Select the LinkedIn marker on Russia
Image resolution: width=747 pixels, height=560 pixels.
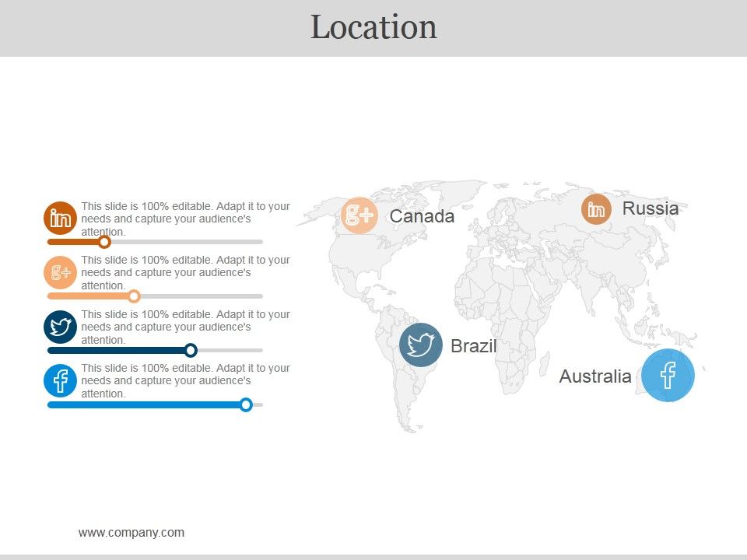pyautogui.click(x=596, y=209)
